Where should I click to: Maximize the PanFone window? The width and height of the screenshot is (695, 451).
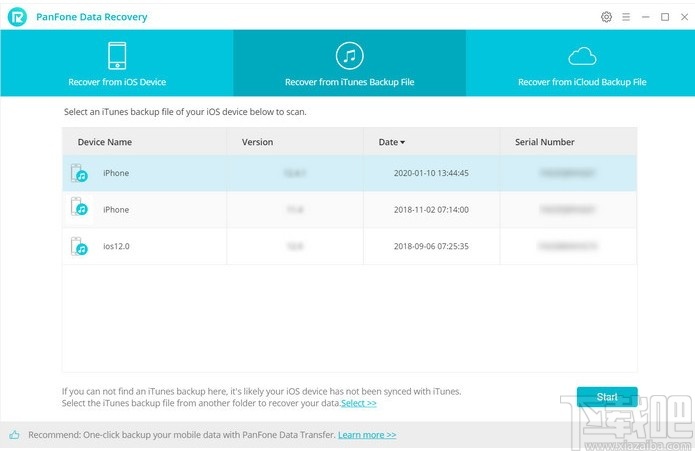[665, 17]
